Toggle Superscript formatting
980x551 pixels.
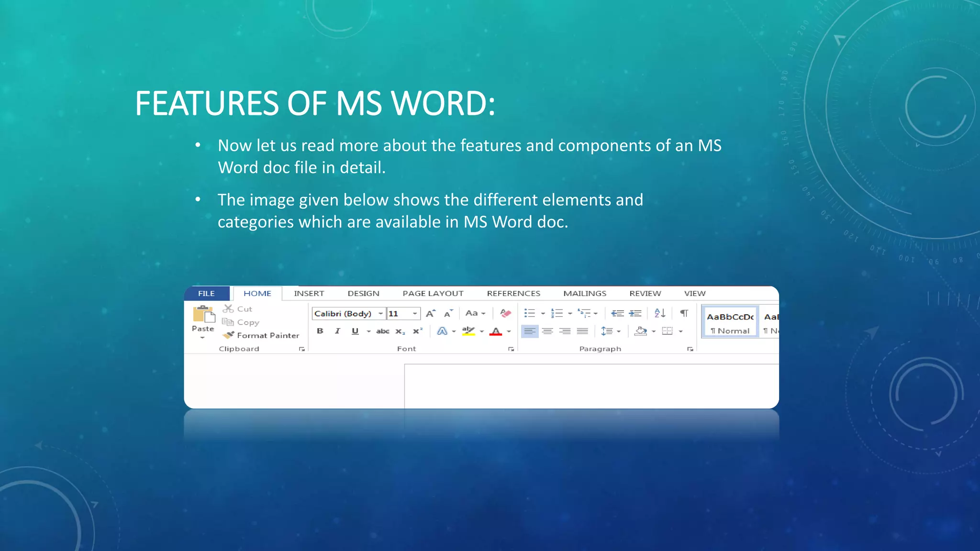418,331
